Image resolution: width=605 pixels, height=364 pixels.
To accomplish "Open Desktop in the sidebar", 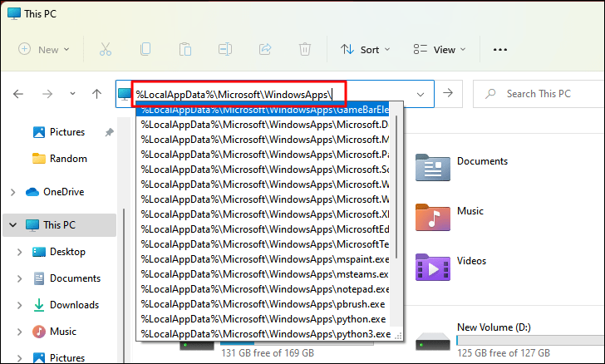I will [59, 252].
